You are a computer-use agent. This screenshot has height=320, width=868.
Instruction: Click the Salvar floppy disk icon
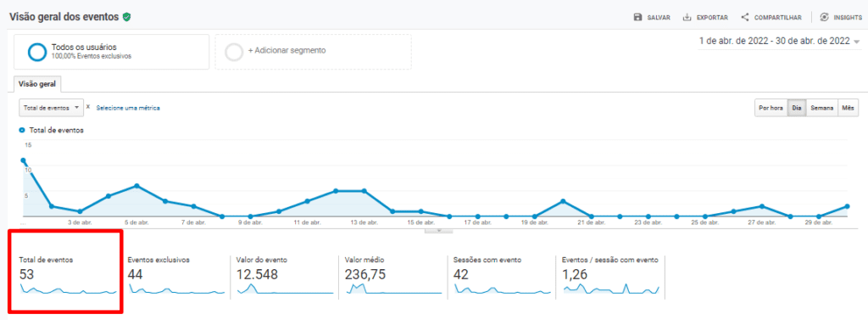click(x=637, y=17)
